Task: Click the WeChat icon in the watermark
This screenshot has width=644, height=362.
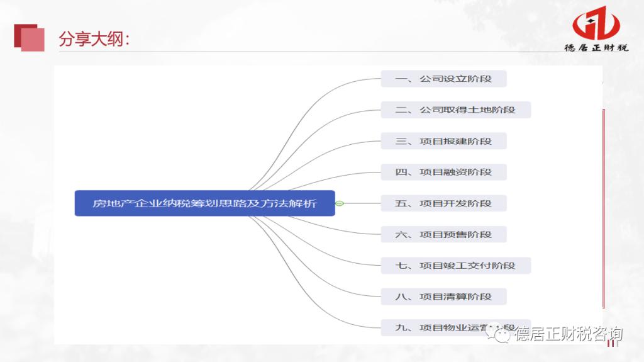Action: tap(502, 334)
